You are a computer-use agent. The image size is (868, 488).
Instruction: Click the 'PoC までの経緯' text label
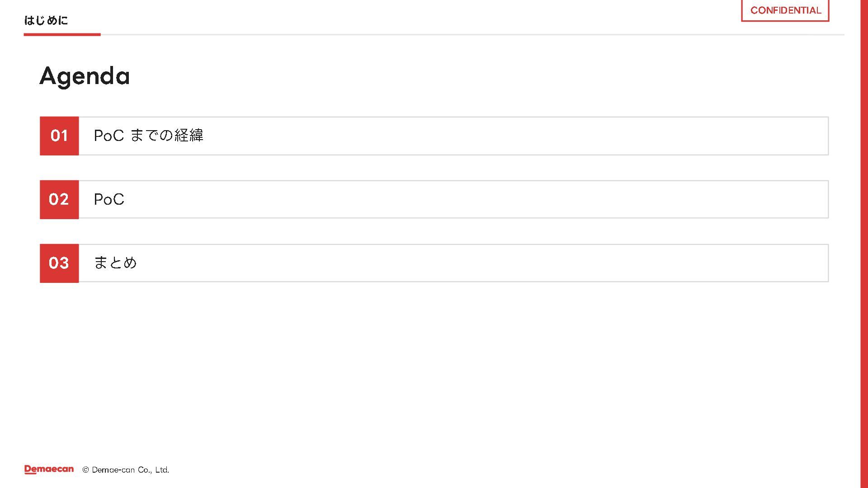(148, 136)
